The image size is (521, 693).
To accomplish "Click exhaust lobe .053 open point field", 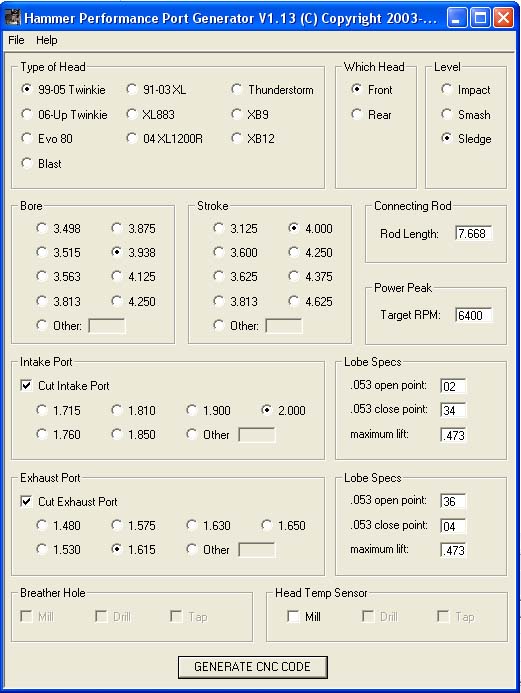I will click(453, 501).
